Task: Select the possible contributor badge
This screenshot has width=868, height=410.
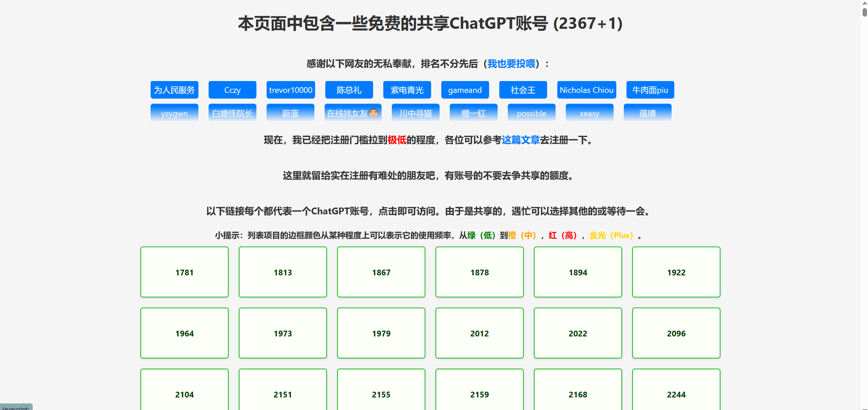Action: coord(531,113)
